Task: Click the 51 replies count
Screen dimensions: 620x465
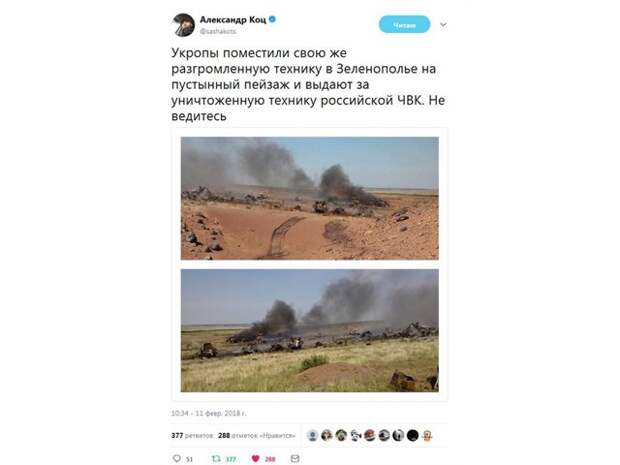Action: (x=189, y=459)
